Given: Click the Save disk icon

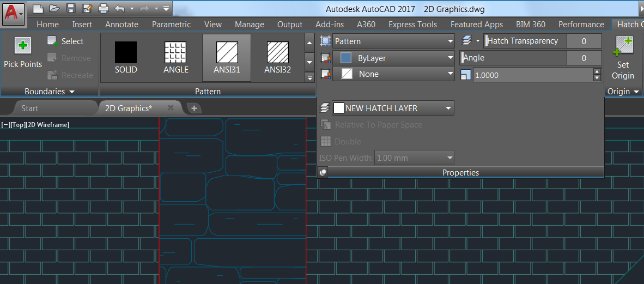Looking at the screenshot, I should (x=71, y=8).
